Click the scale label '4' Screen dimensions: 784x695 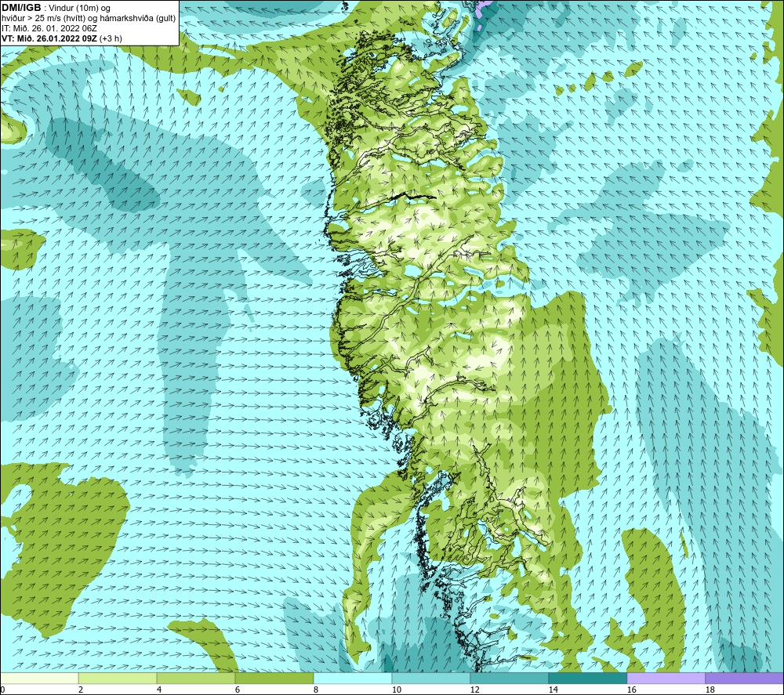(x=159, y=690)
